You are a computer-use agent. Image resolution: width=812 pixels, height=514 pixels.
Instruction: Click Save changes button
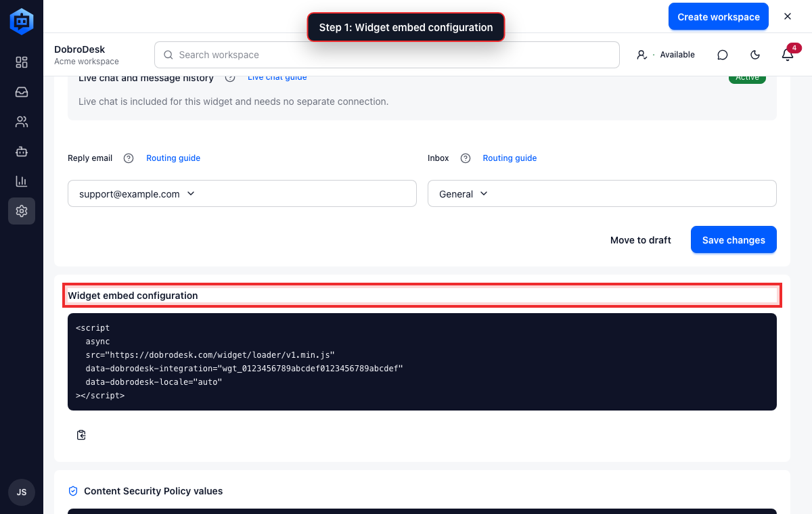coord(734,240)
